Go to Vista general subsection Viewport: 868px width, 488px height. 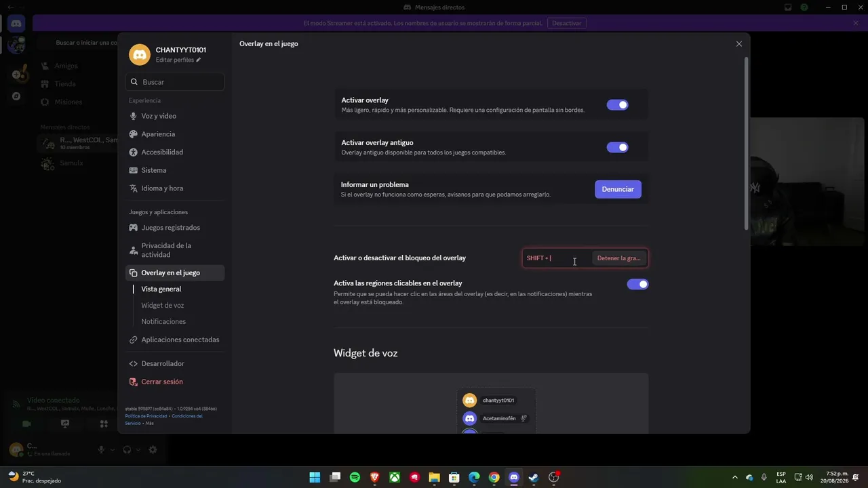point(161,289)
